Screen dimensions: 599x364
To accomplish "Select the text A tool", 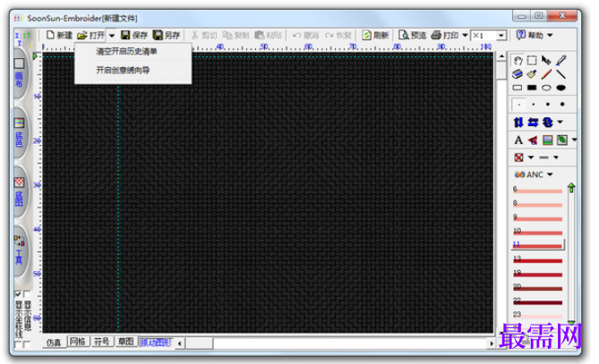I will [x=518, y=140].
